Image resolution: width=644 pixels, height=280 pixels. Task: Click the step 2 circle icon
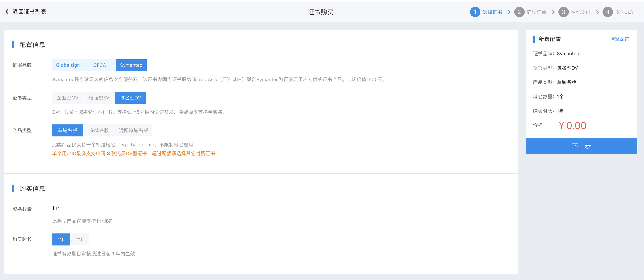tap(519, 12)
